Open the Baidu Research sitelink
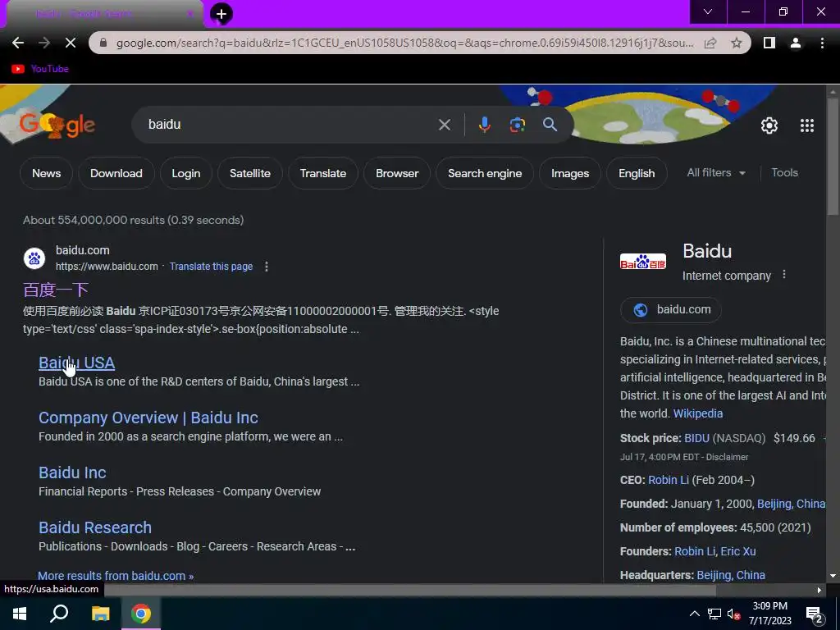This screenshot has width=840, height=630. [x=95, y=527]
